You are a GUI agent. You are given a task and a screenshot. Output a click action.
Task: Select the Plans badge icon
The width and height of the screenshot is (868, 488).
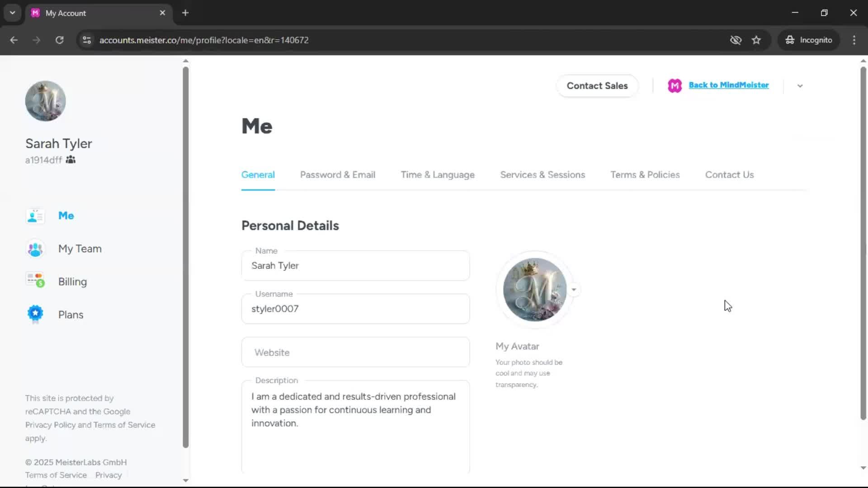tap(35, 314)
